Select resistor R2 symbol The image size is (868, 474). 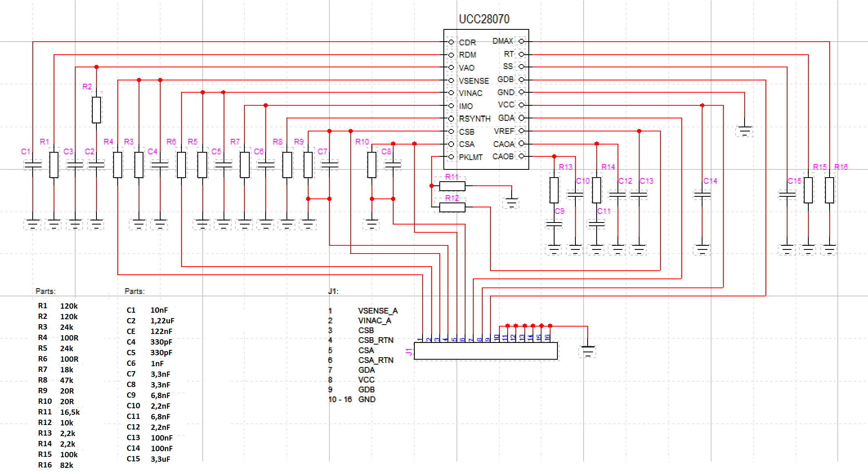(x=96, y=110)
